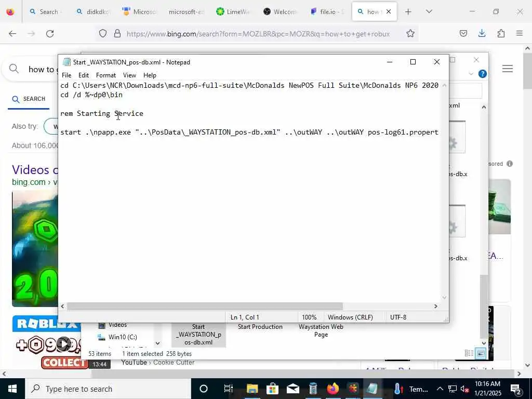Expand the File Explorer ribbon chevron
The width and height of the screenshot is (532, 399).
click(471, 74)
